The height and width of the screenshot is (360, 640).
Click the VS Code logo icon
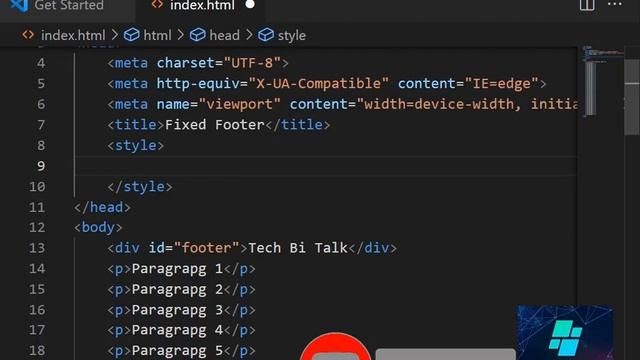19,5
